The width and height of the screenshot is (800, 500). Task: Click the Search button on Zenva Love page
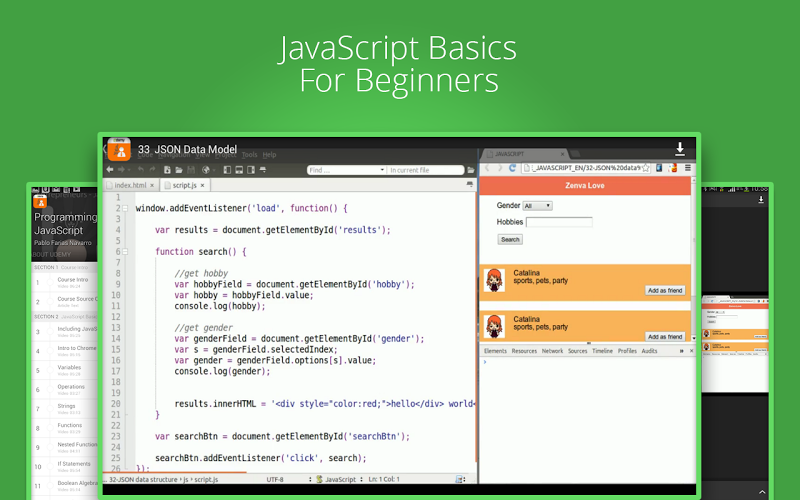coord(510,239)
